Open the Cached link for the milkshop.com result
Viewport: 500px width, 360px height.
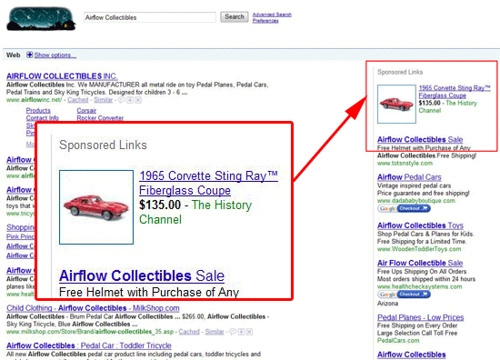click(x=189, y=332)
